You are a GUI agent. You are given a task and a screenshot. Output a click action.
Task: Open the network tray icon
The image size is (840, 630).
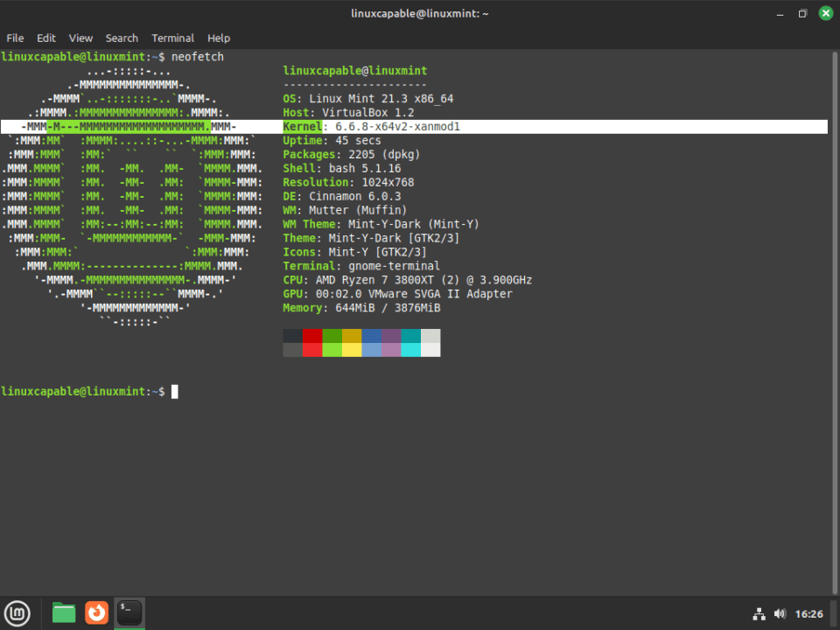coord(759,613)
